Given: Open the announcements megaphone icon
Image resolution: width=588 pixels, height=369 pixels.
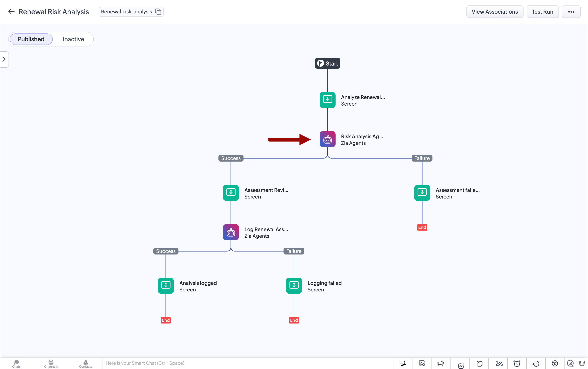Looking at the screenshot, I should [441, 363].
